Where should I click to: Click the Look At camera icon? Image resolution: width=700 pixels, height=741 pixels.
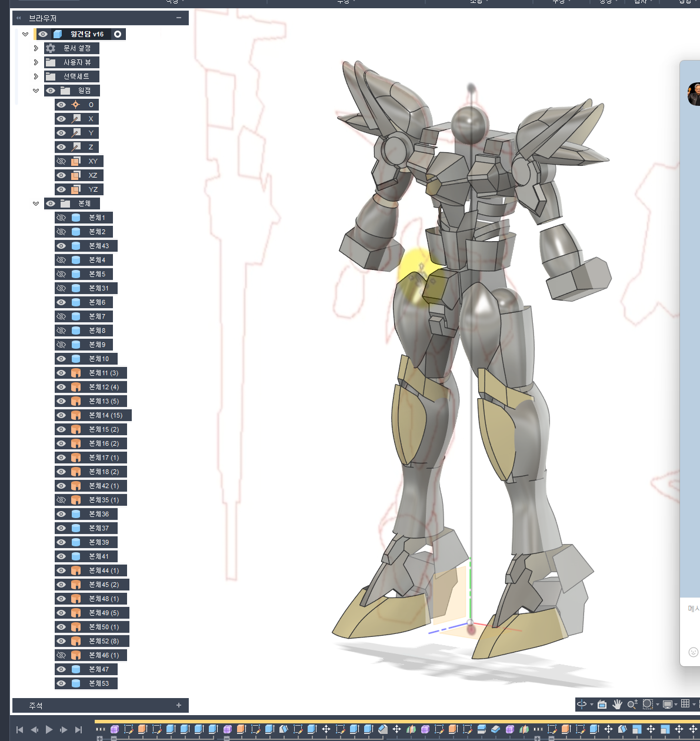(602, 704)
